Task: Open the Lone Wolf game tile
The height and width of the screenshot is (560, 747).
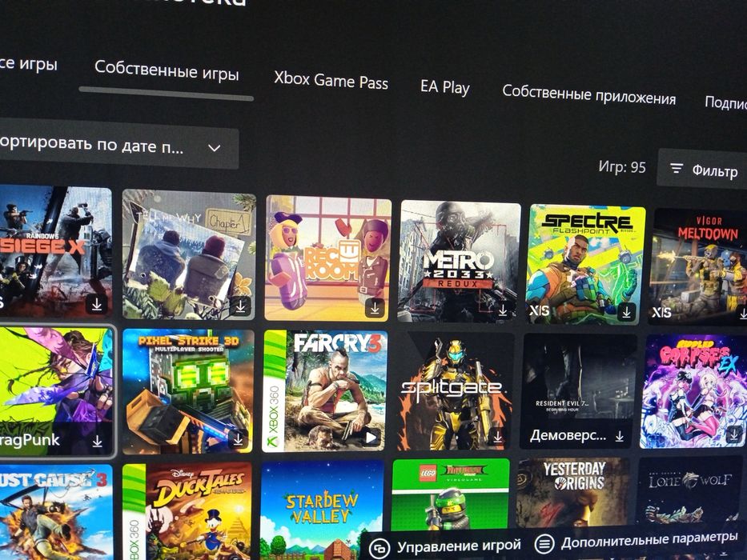Action: click(x=689, y=490)
